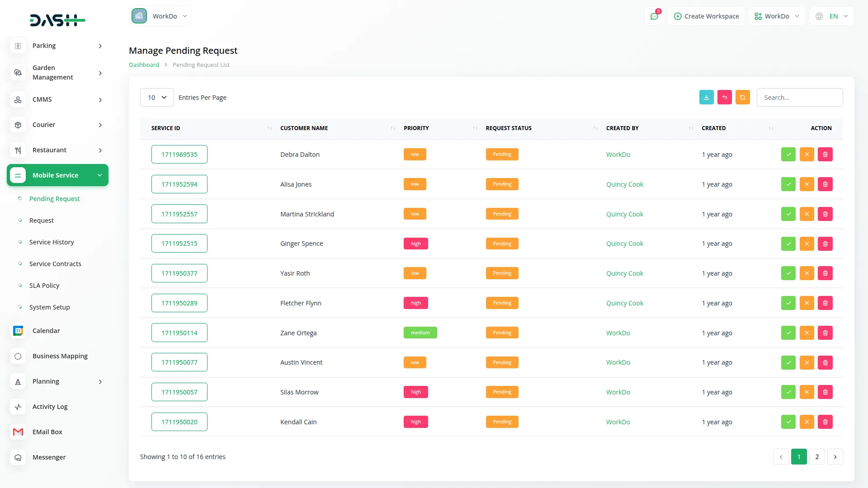Image resolution: width=868 pixels, height=488 pixels.
Task: Delete request for Ginger Spence
Action: click(x=825, y=244)
